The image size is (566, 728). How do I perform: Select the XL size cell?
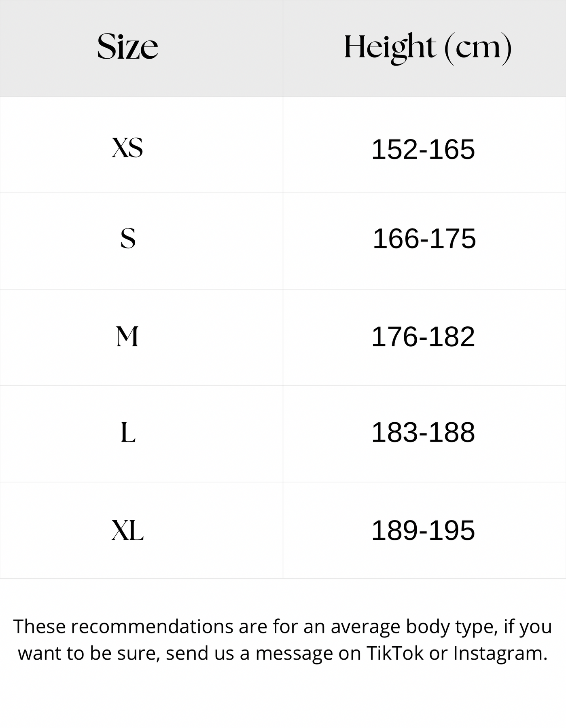tap(127, 530)
